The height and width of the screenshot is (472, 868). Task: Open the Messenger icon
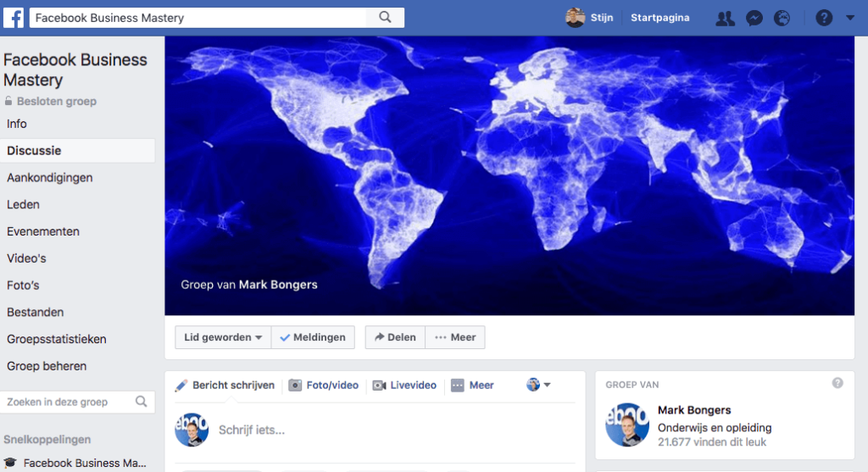754,19
